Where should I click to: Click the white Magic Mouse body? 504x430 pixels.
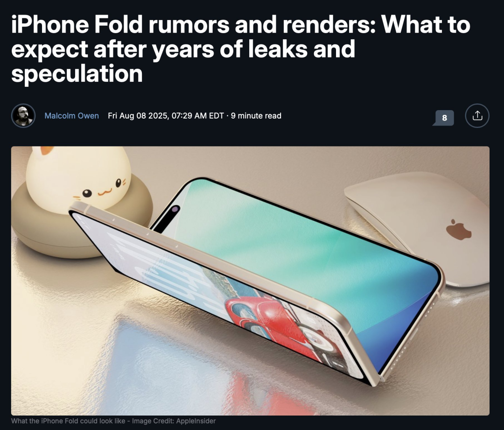pos(418,225)
